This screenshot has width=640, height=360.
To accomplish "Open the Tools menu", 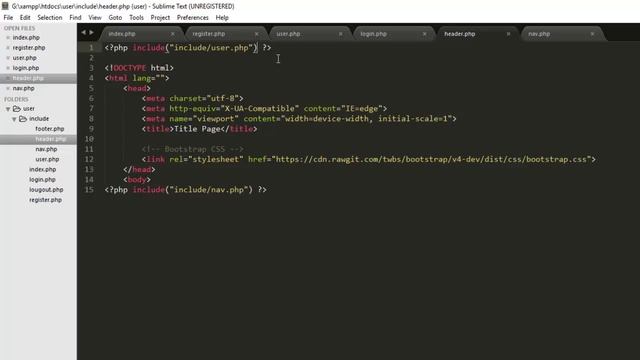I will [x=136, y=18].
